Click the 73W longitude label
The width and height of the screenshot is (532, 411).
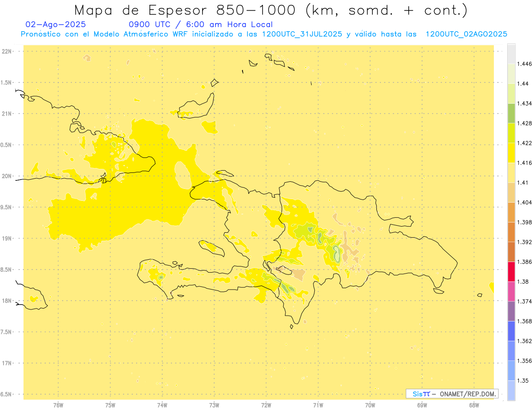pyautogui.click(x=214, y=405)
